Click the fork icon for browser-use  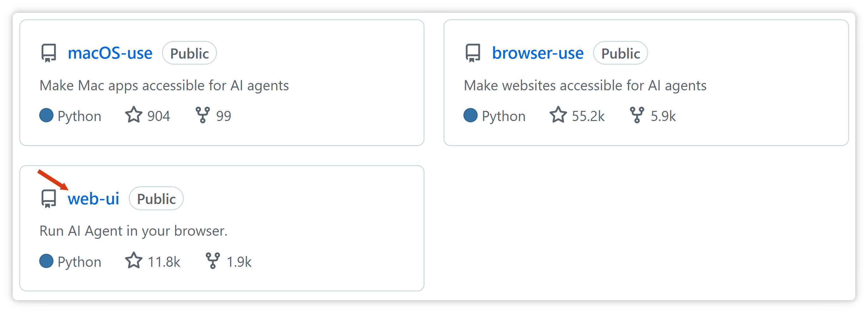click(x=637, y=115)
